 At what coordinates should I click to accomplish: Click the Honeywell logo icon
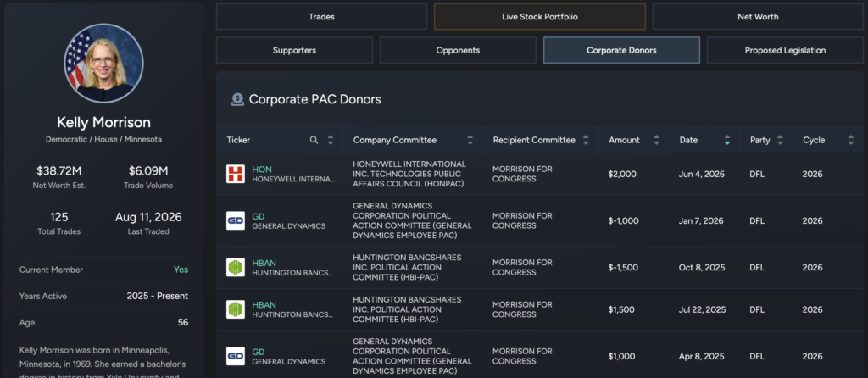pos(236,174)
